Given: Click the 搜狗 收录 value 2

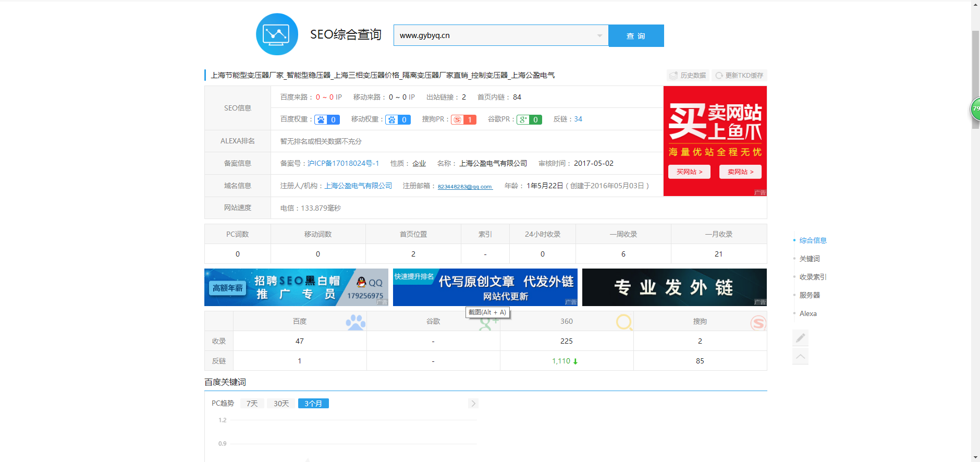Looking at the screenshot, I should 700,341.
